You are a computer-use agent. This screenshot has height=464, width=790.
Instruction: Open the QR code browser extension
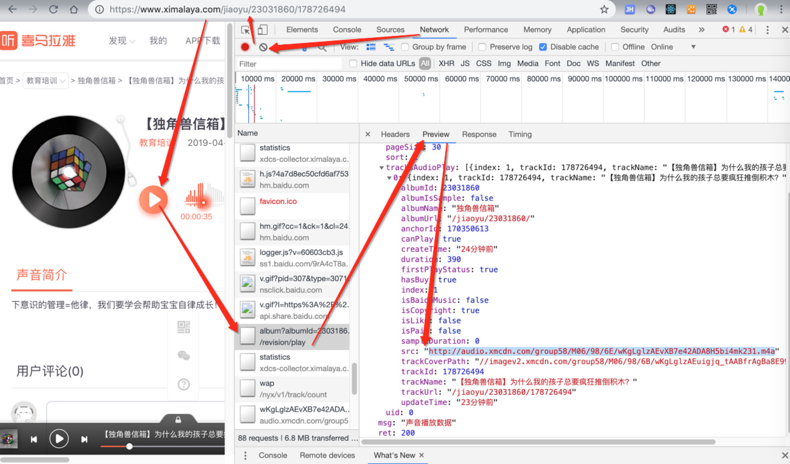tap(711, 9)
